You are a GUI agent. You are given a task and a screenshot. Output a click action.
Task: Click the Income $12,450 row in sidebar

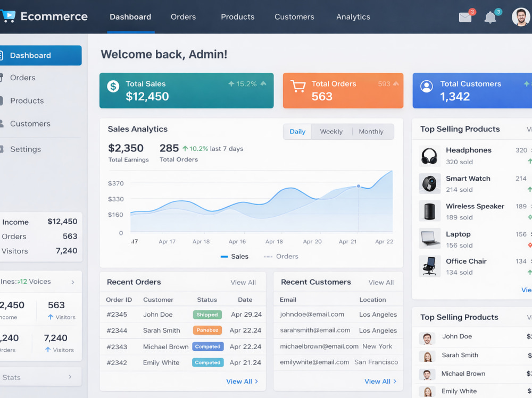(40, 222)
